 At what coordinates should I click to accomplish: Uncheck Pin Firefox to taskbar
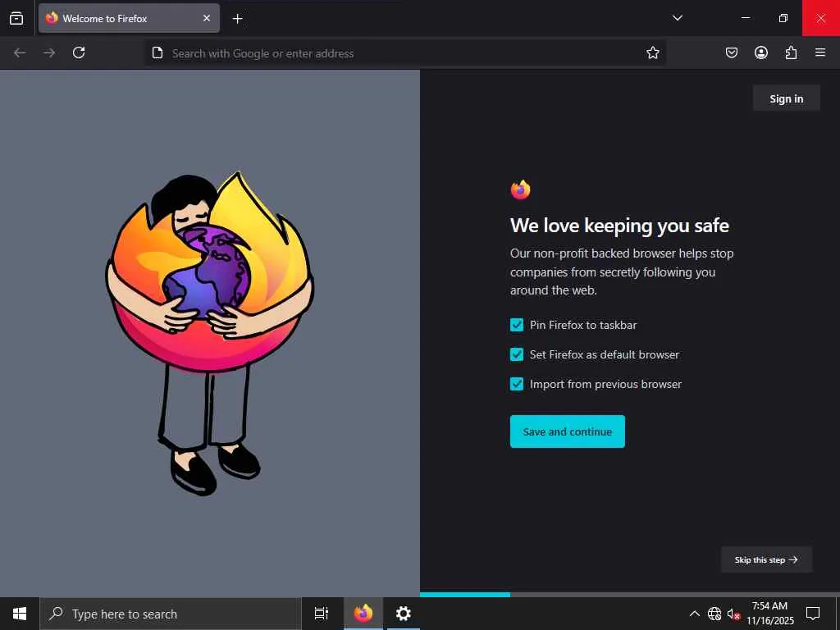[517, 325]
